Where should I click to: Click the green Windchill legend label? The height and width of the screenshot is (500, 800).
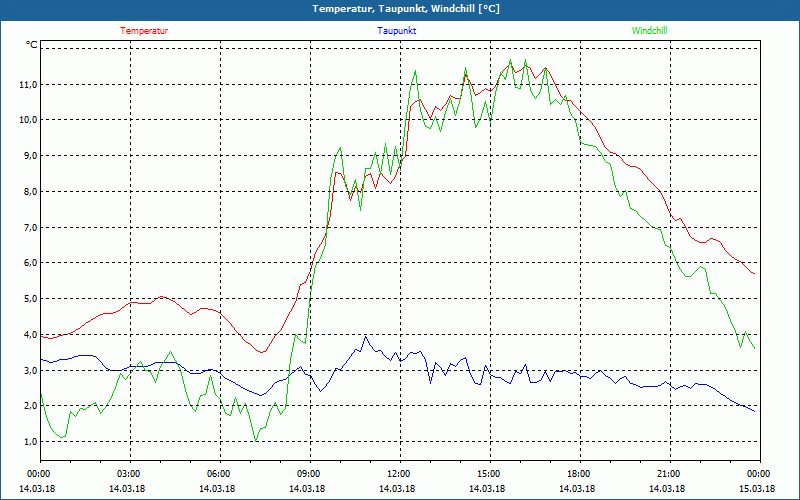click(x=649, y=31)
